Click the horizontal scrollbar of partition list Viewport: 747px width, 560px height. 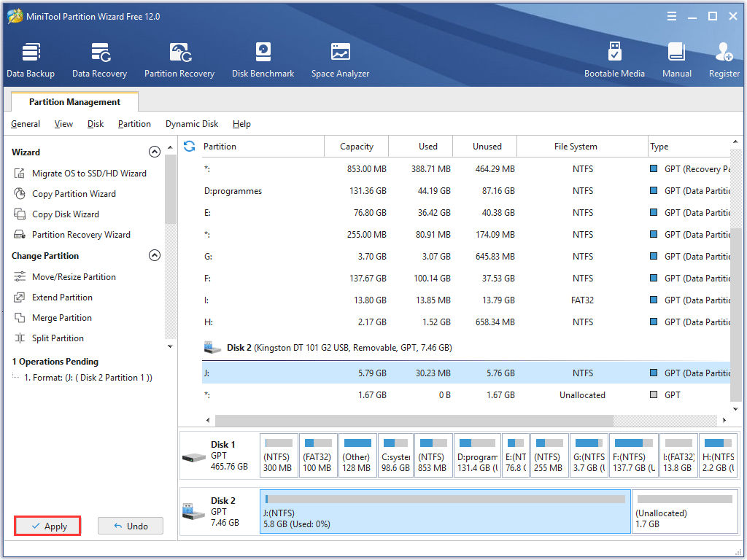(414, 421)
